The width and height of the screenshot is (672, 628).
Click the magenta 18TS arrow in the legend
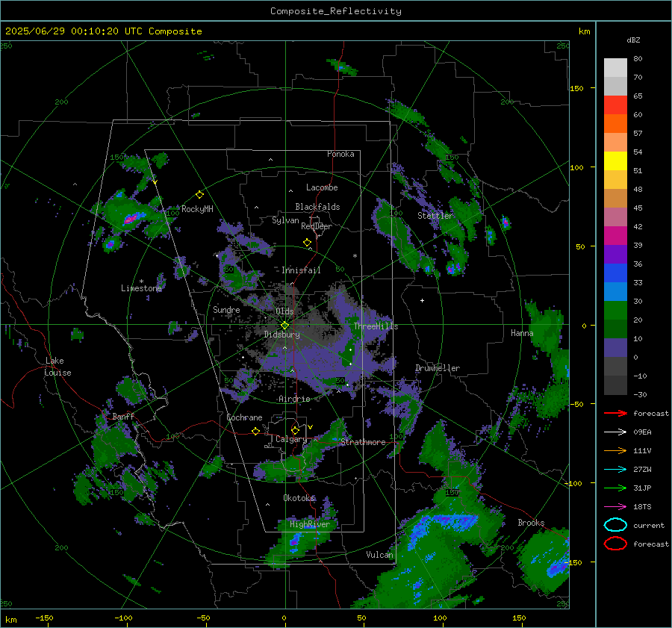pos(615,507)
